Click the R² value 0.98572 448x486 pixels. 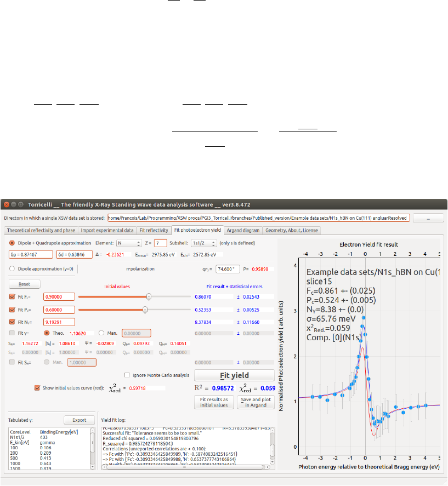point(223,388)
